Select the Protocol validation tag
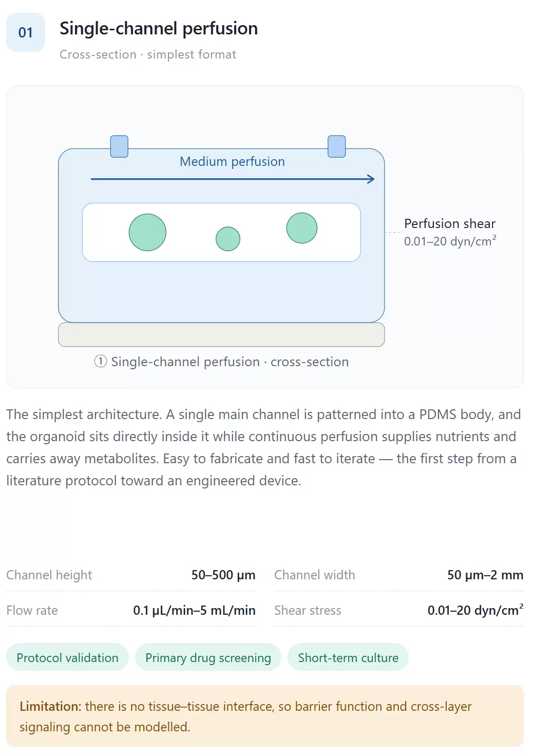Screen dimensions: 534x756 click(x=67, y=657)
